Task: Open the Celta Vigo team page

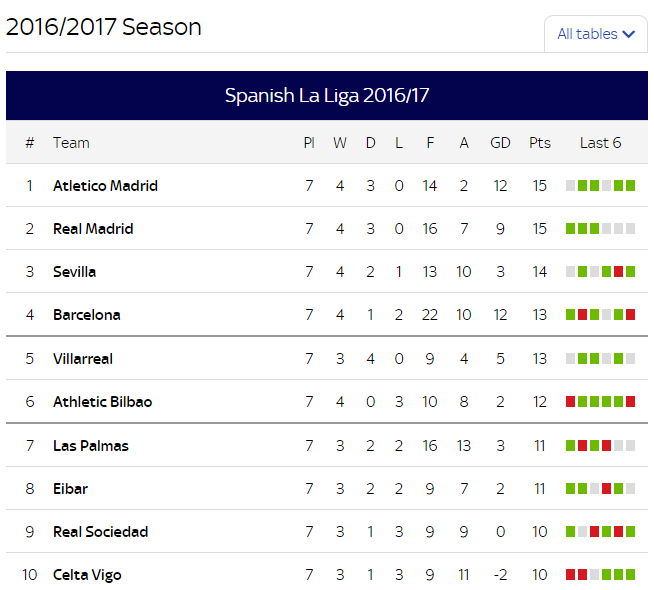Action: pos(87,575)
